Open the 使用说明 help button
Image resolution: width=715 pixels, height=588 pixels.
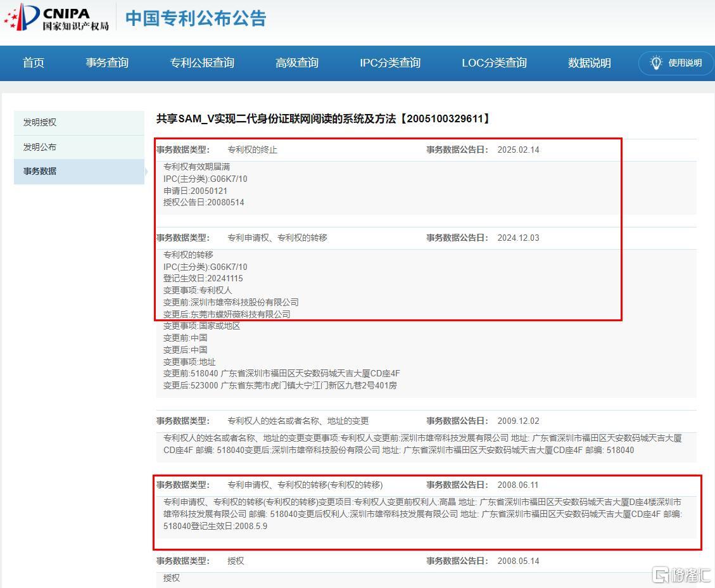pos(677,63)
